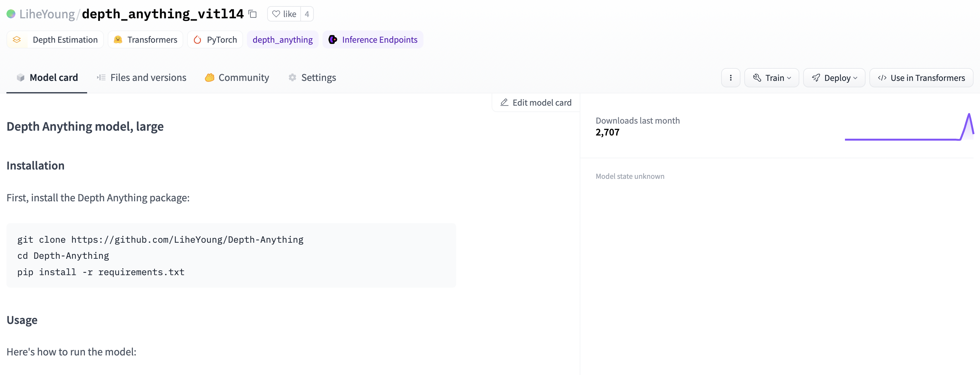The height and width of the screenshot is (375, 980).
Task: Click Edit model card pencil button
Action: tap(536, 103)
